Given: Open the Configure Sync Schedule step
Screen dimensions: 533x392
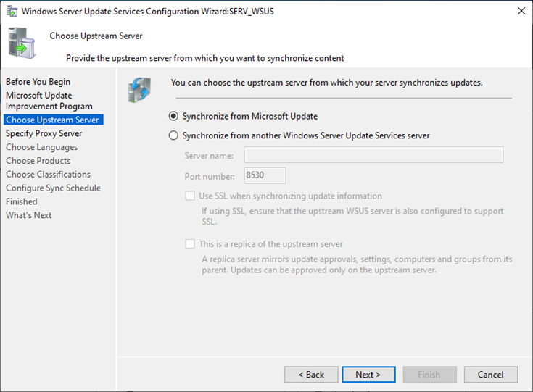Looking at the screenshot, I should [53, 188].
